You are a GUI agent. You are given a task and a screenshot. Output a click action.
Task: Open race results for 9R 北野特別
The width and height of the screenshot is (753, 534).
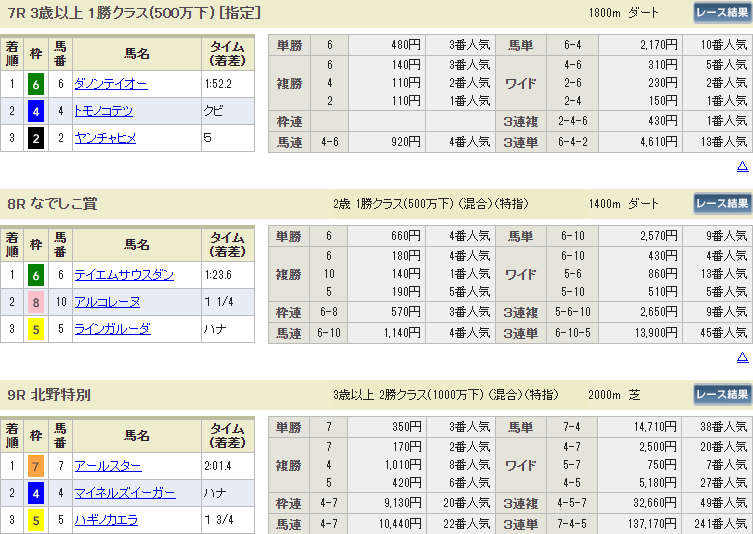(x=722, y=395)
